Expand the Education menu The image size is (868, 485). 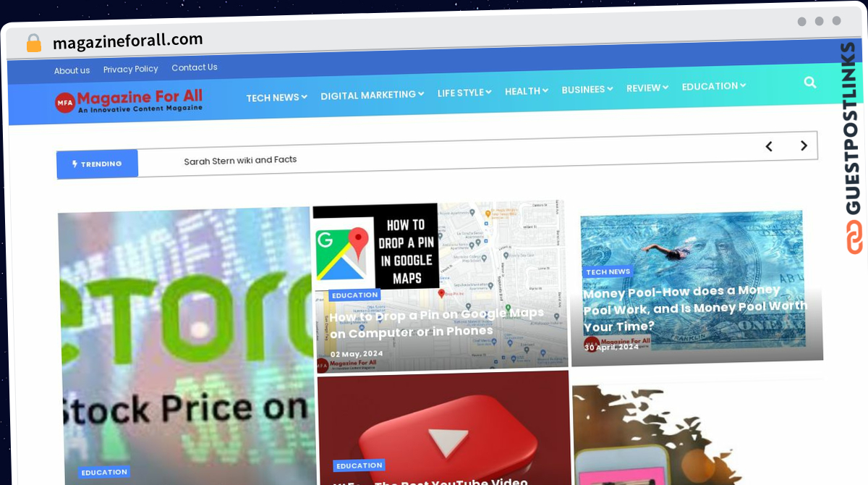point(714,86)
